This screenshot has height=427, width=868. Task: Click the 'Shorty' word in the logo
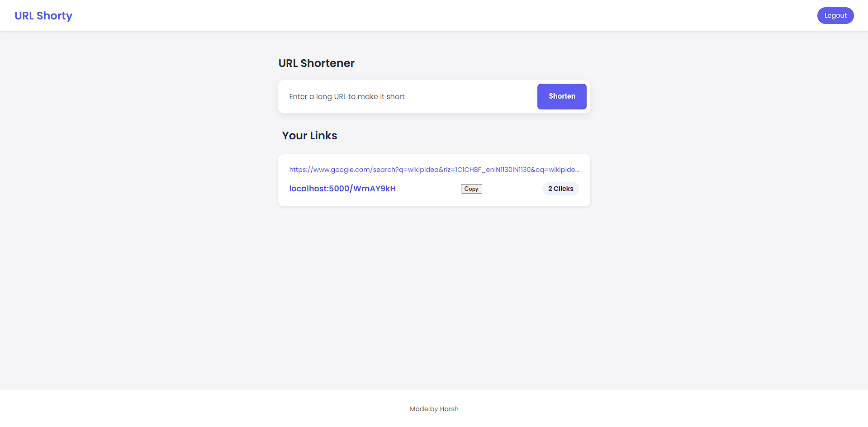tap(54, 16)
